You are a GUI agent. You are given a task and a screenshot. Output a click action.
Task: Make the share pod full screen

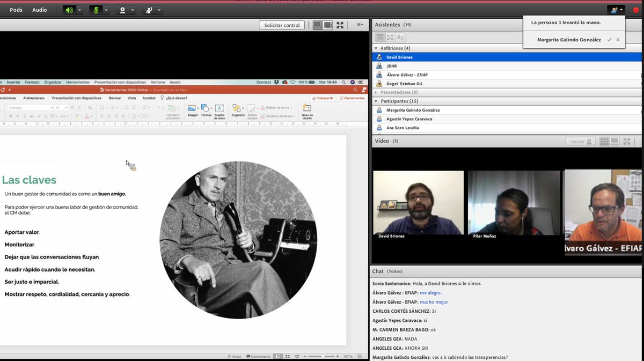pos(340,25)
